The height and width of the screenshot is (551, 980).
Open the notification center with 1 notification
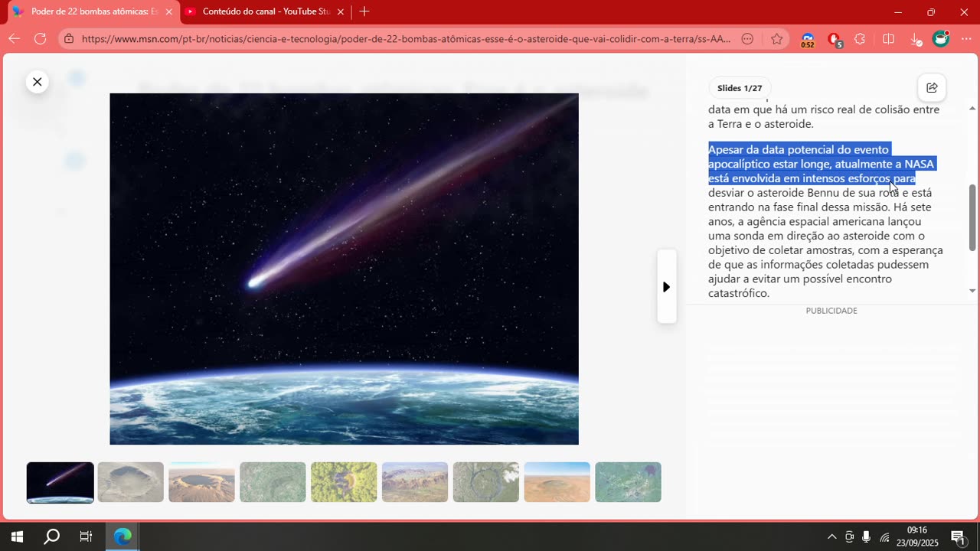coord(958,537)
